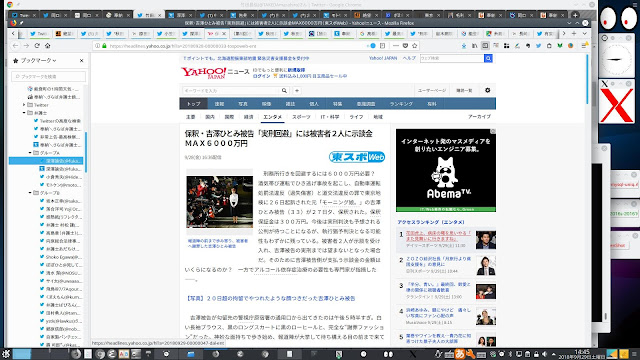Click the news keyword search magnifier

click(x=284, y=91)
